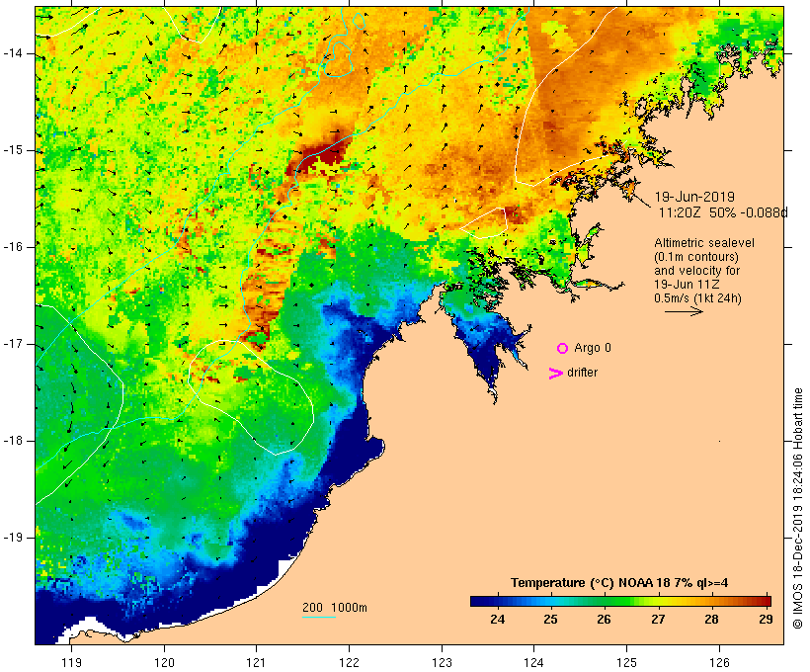Click the '29' color bar tick label
Image resolution: width=810 pixels, height=672 pixels.
(766, 619)
